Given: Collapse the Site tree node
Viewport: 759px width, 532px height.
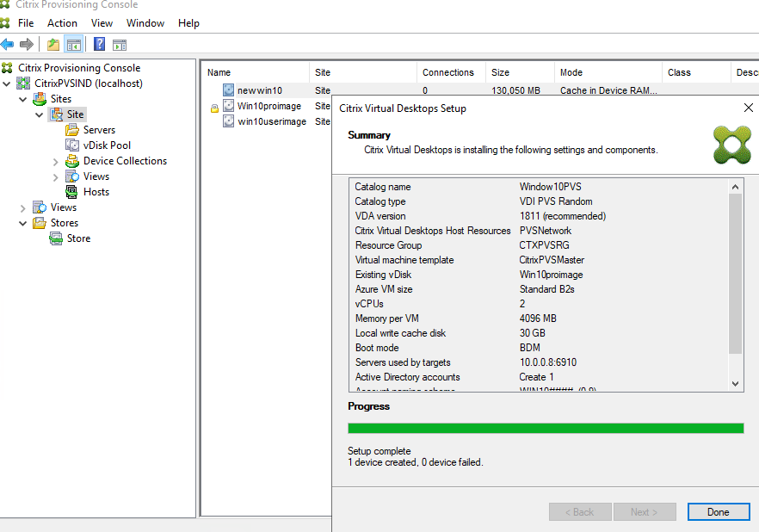Looking at the screenshot, I should 40,114.
